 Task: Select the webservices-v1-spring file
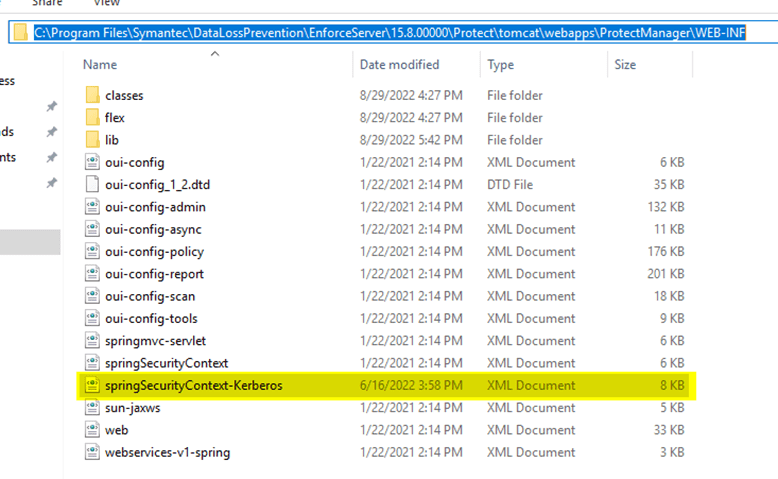(167, 452)
